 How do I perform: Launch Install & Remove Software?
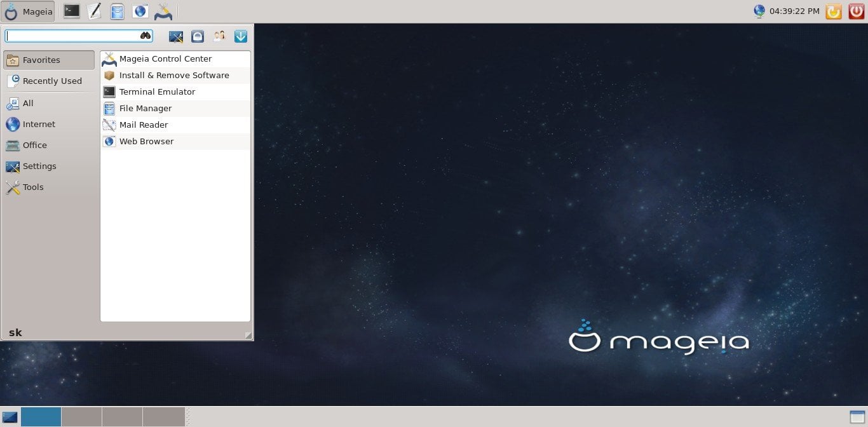pyautogui.click(x=175, y=76)
